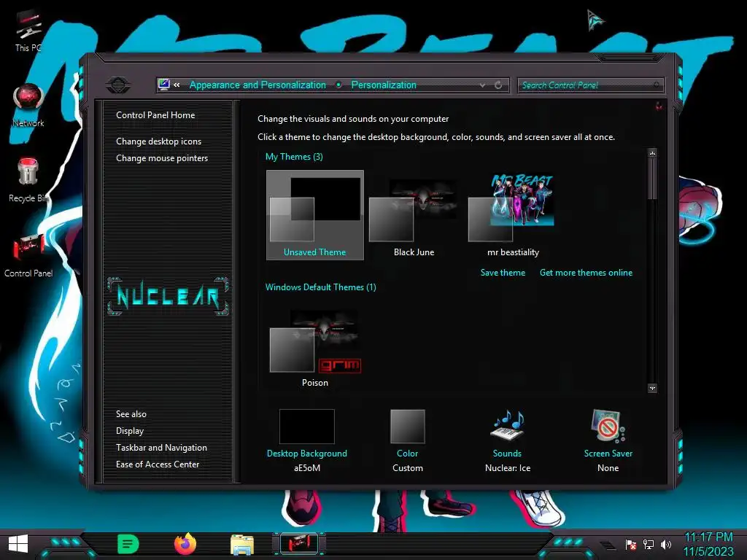Click the Action Center flag tray icon

[631, 544]
